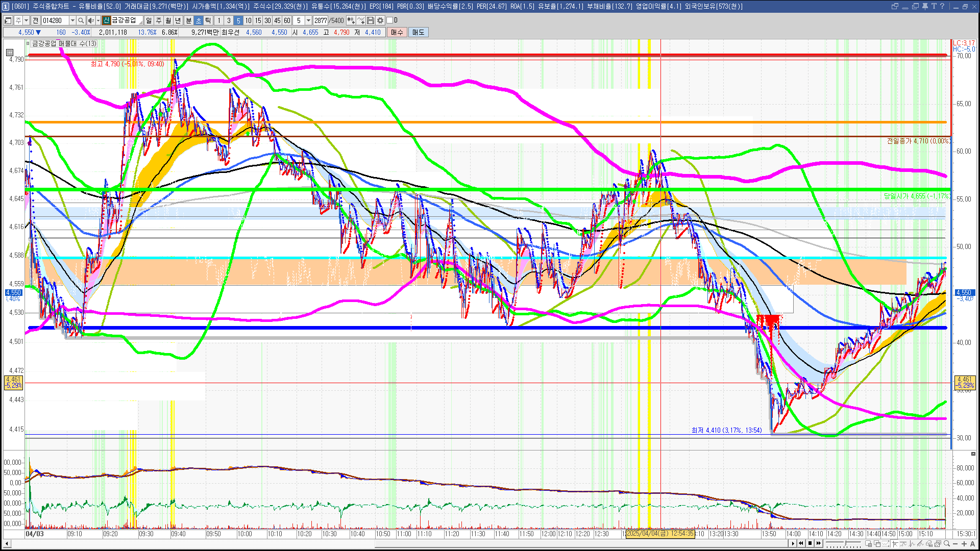This screenshot has height=551, width=980.
Task: Click the 매수 buy button
Action: (397, 32)
